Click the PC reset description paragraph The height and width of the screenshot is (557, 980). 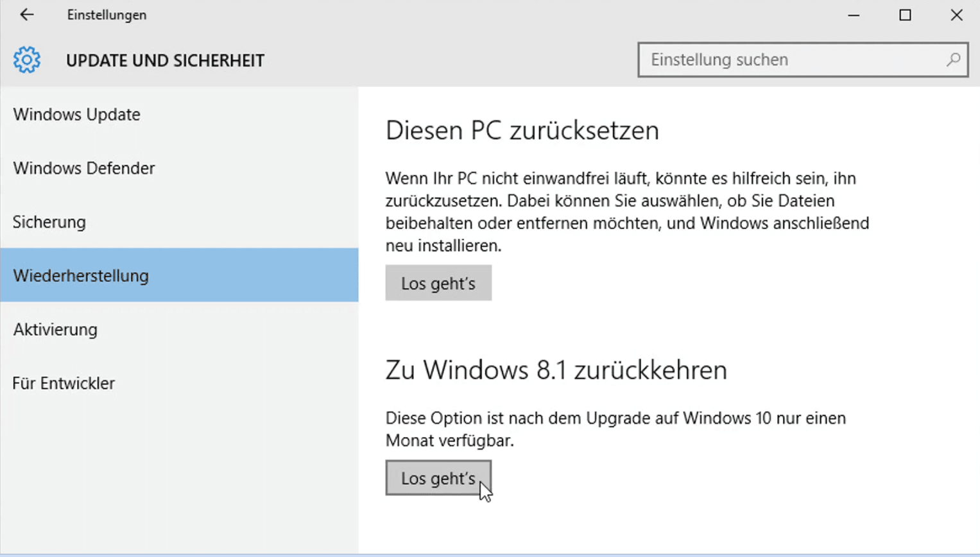(x=627, y=212)
